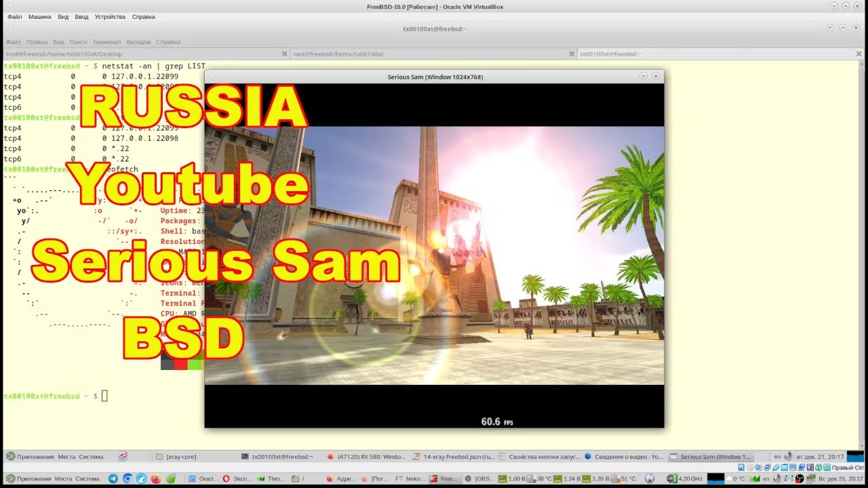Launch Chromium from the host panel
The height and width of the screenshot is (488, 868).
pyautogui.click(x=127, y=479)
